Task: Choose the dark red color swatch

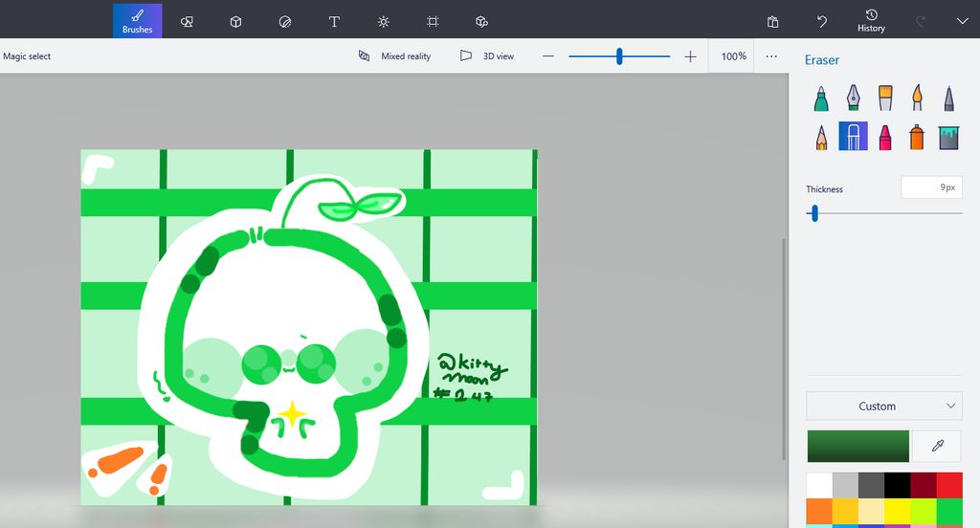Action: click(924, 485)
